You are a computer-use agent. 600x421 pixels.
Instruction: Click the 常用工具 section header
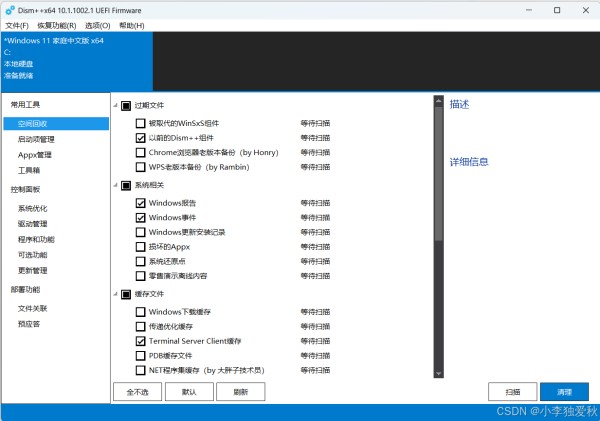[x=25, y=104]
